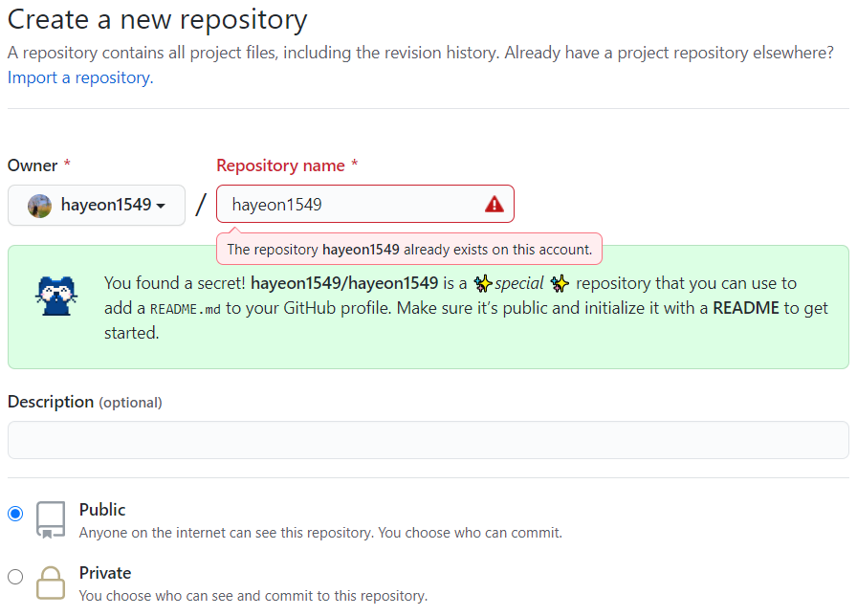Screen dimensions: 857x616
Task: Open the Owner dropdown hayeon1549
Action: [x=97, y=205]
